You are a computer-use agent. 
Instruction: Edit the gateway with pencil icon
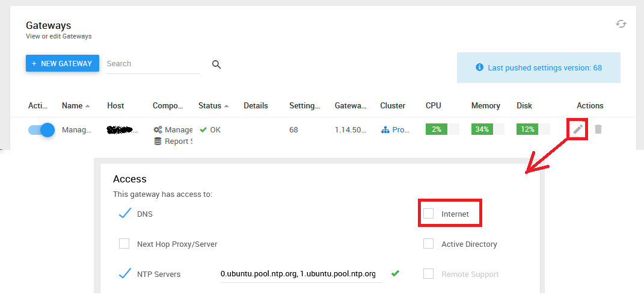pos(578,129)
